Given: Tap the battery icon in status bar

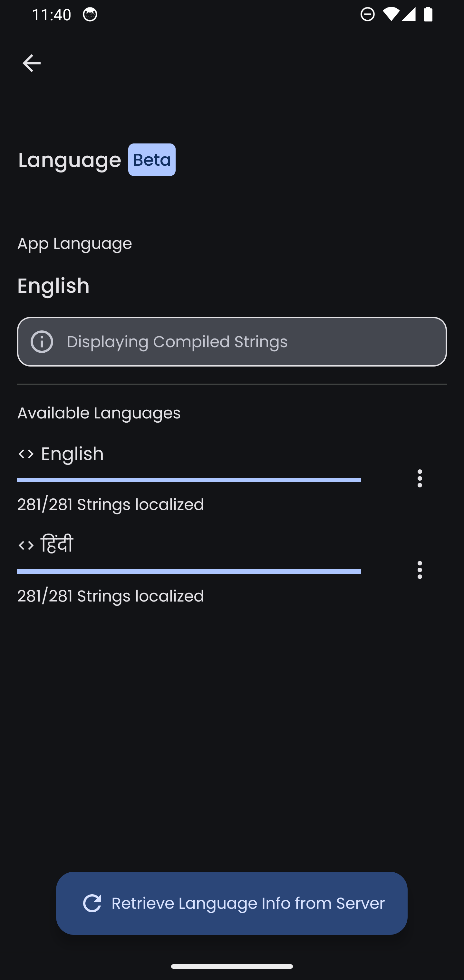Looking at the screenshot, I should point(428,15).
